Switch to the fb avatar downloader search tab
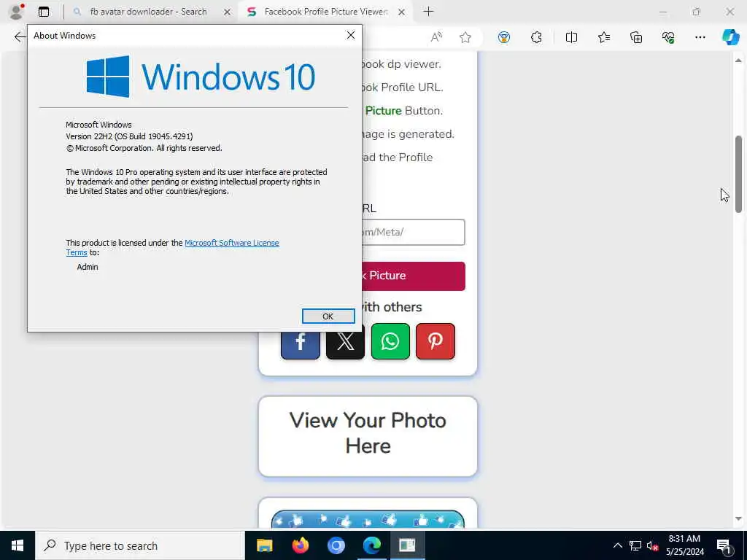The width and height of the screenshot is (747, 560). click(148, 12)
